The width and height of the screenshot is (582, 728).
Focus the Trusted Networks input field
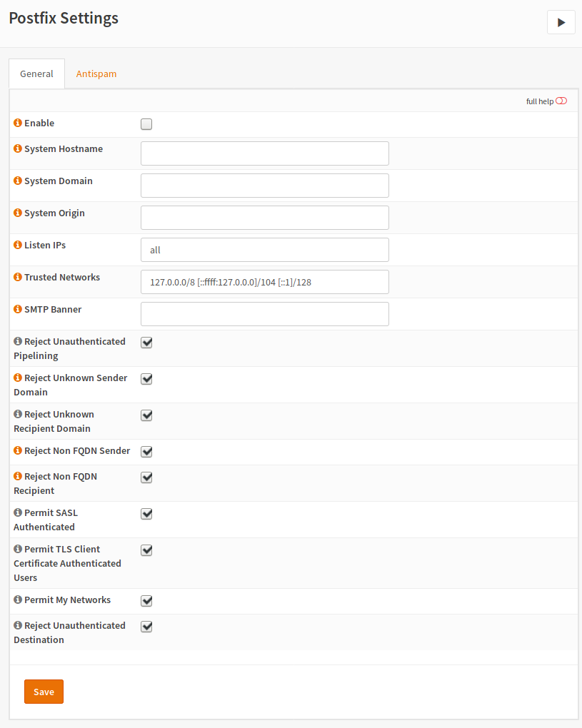point(264,282)
